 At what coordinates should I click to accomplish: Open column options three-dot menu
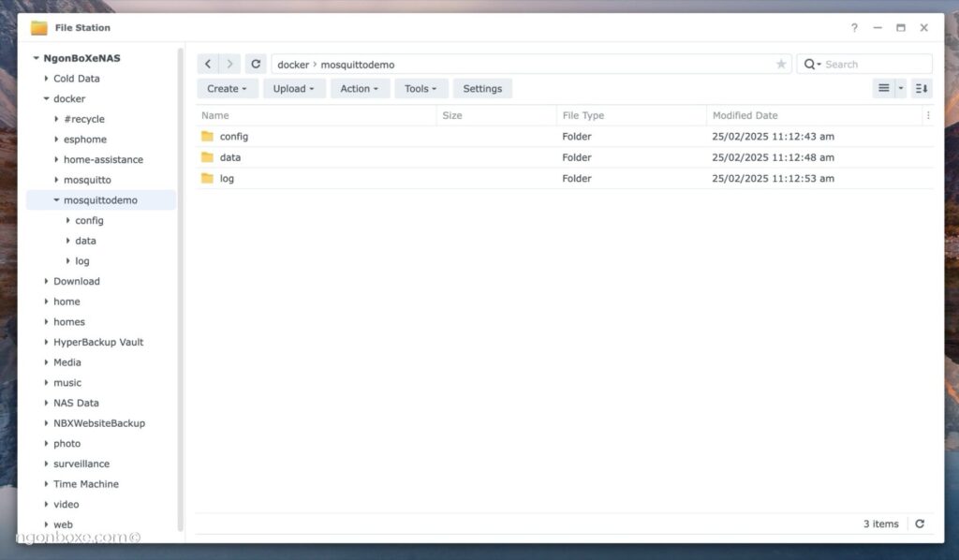coord(928,115)
